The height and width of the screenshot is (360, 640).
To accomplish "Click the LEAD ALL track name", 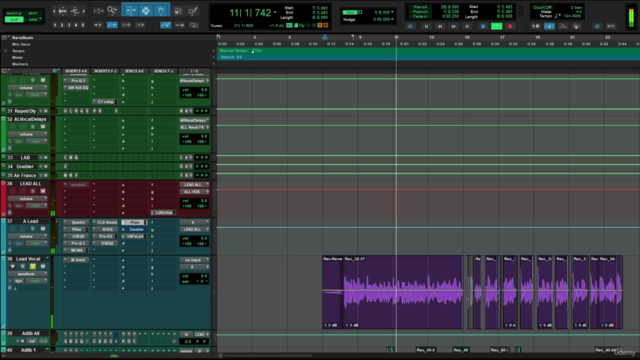I will coord(30,184).
